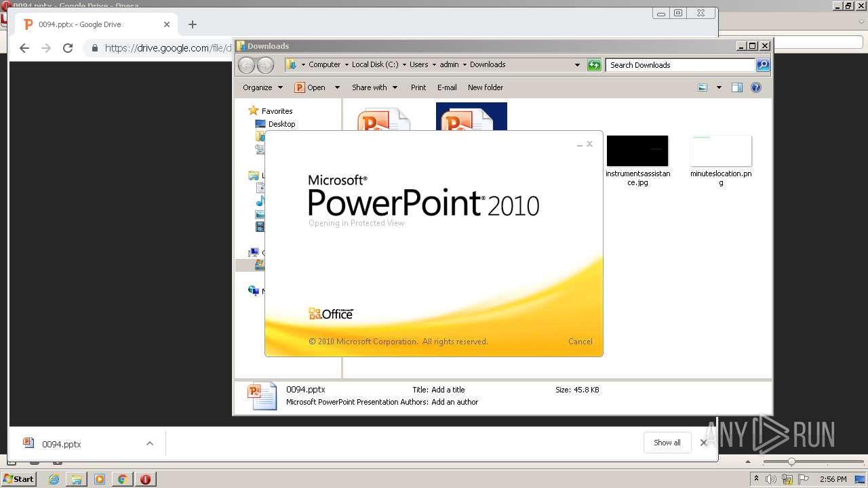Click admin in the breadcrumb path
868x488 pixels.
(x=449, y=64)
